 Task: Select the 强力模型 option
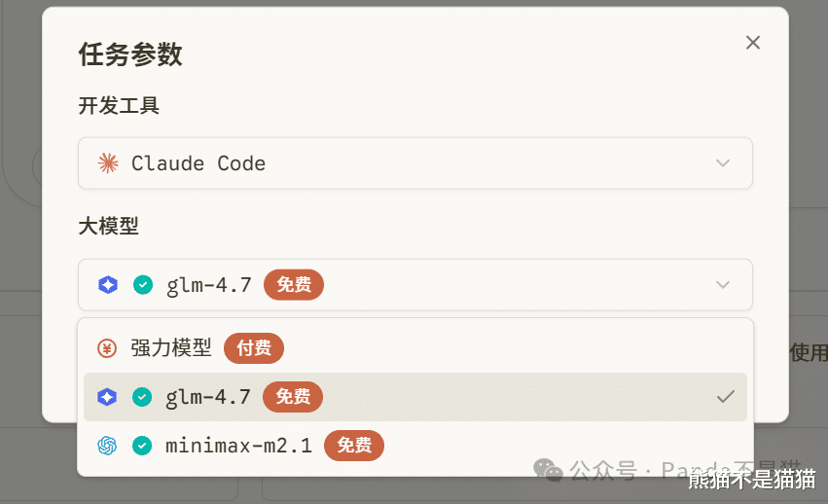171,348
